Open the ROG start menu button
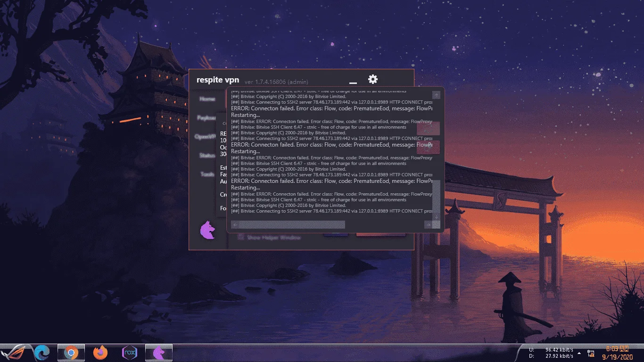Viewport: 644px width, 362px height. click(14, 353)
